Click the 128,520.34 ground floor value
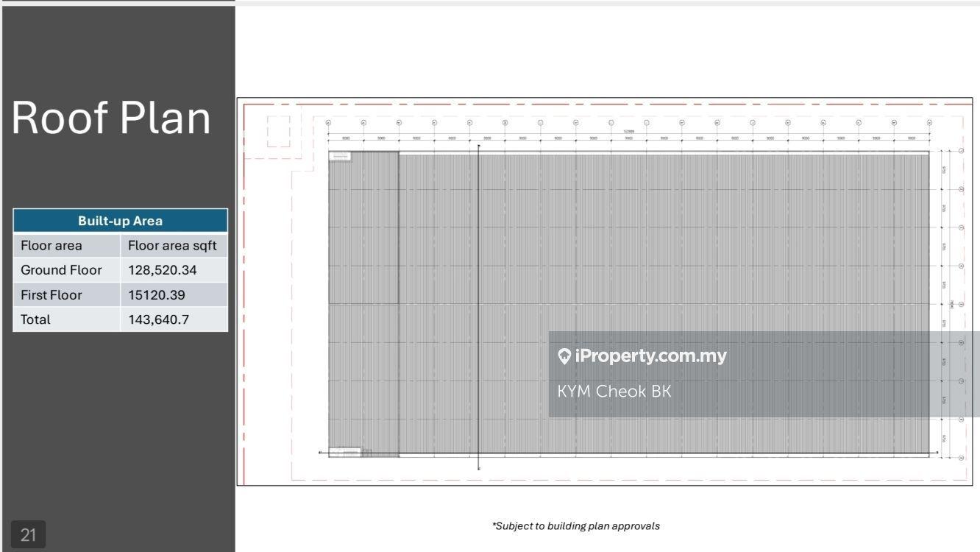980x552 pixels. click(x=163, y=270)
